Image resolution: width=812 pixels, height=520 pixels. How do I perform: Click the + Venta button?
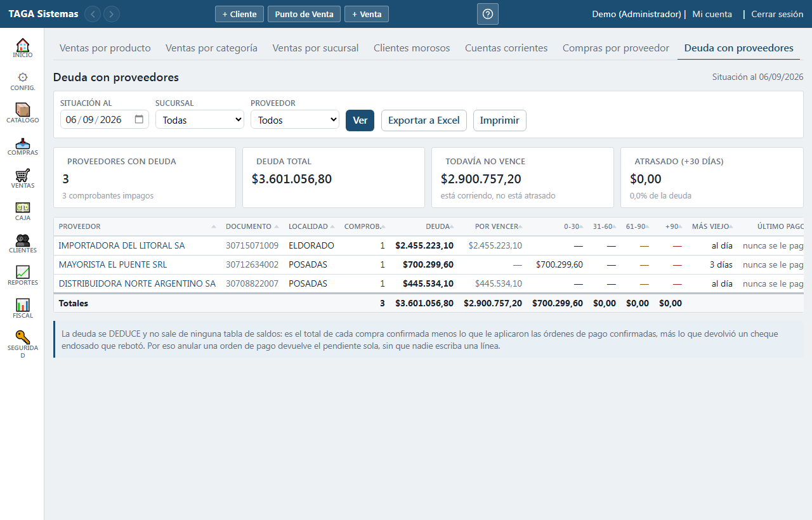pyautogui.click(x=367, y=14)
